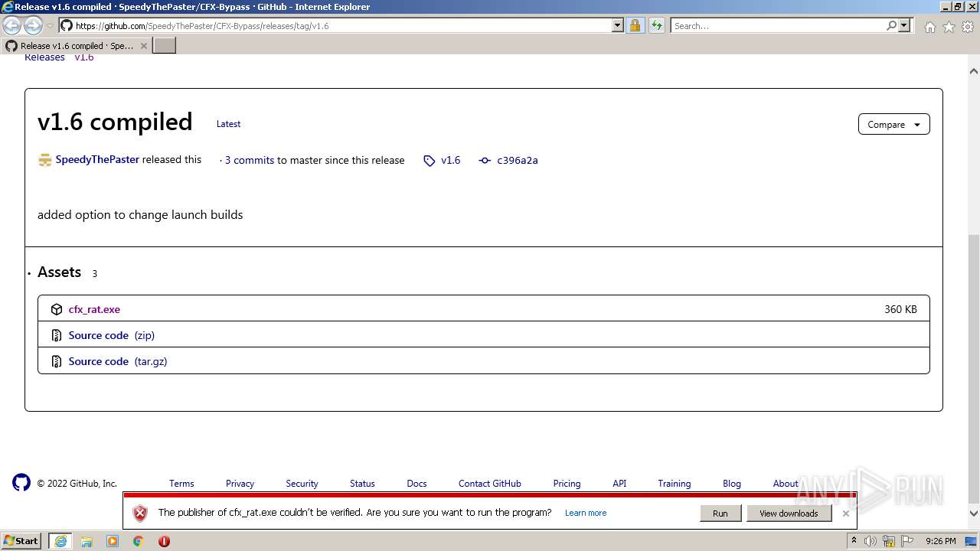Open Learn more link in notification bar
The width and height of the screenshot is (980, 551).
pos(586,513)
